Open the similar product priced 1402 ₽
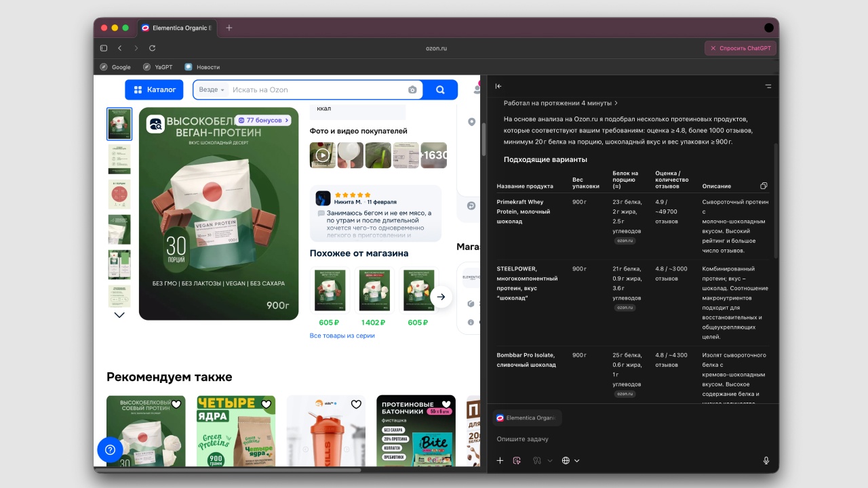868x488 pixels. [x=374, y=298]
